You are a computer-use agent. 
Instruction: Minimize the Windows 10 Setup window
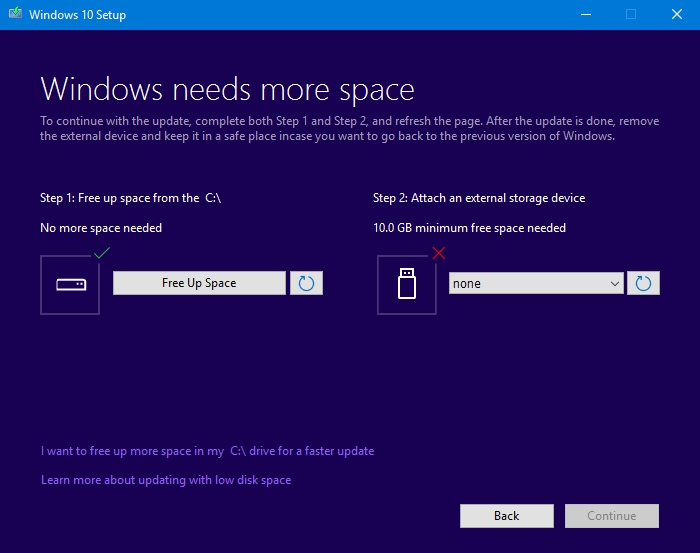click(x=584, y=15)
